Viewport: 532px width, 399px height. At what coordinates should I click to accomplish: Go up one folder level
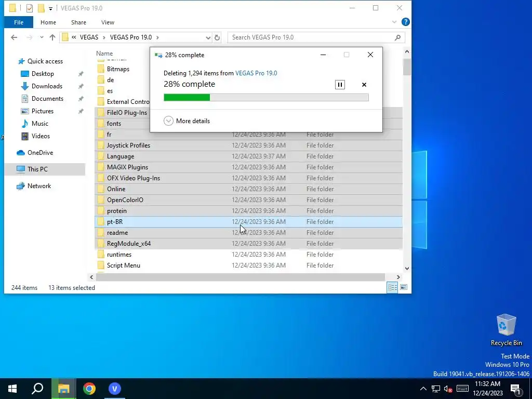pos(52,37)
